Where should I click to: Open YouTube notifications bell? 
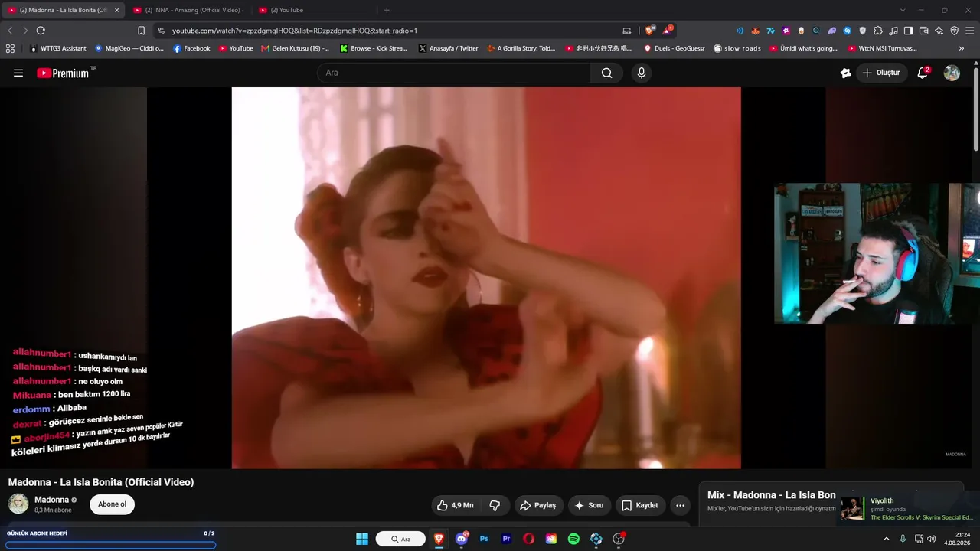(x=923, y=73)
